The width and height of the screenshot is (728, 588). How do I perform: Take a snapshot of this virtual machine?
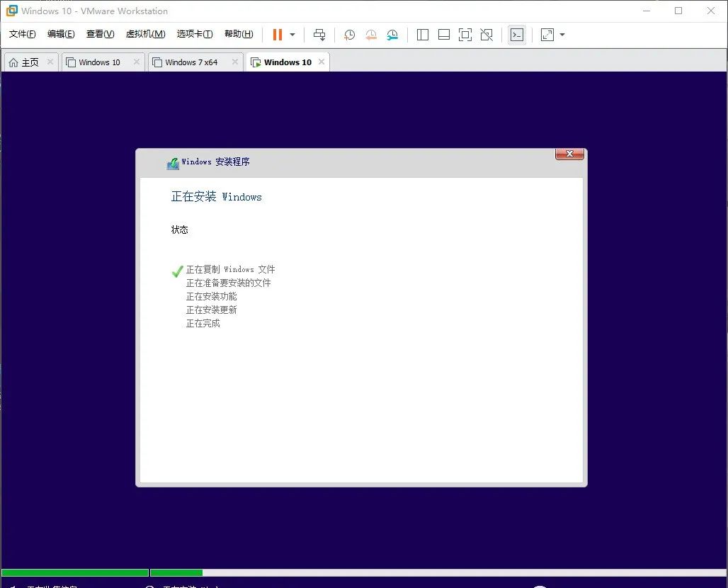click(x=348, y=34)
